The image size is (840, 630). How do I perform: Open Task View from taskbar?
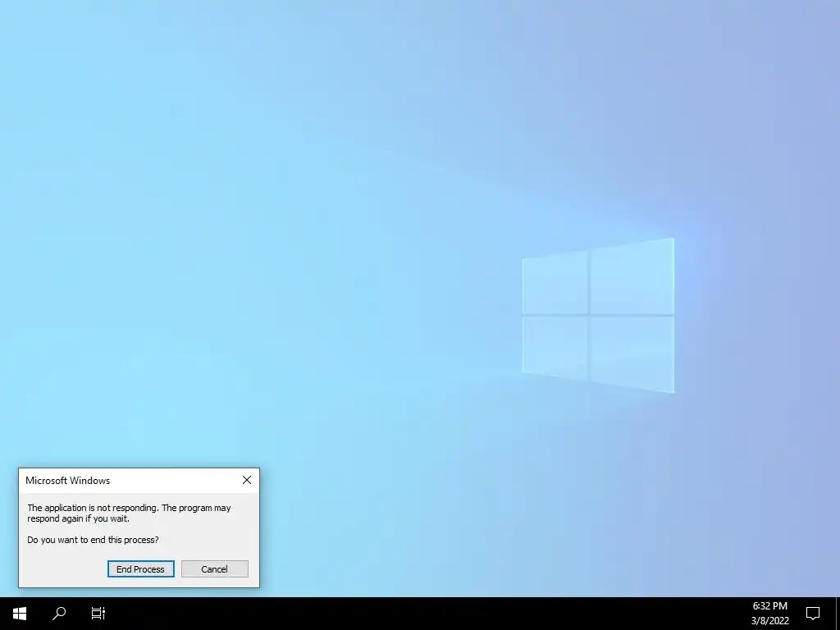[98, 614]
